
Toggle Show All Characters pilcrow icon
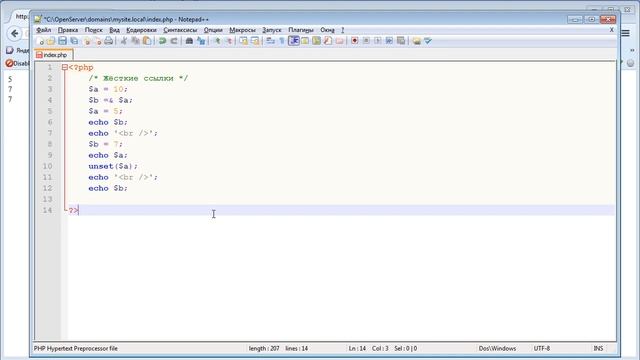click(x=282, y=41)
